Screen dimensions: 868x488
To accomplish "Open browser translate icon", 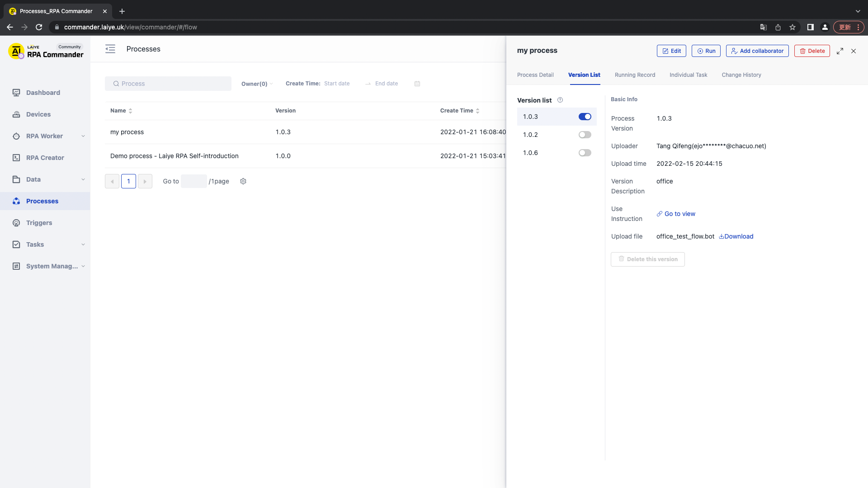I will (764, 27).
